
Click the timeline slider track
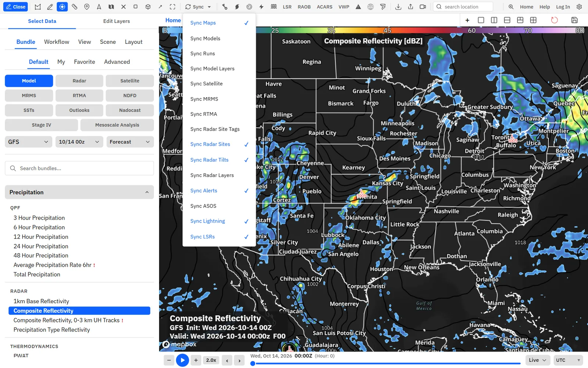386,364
